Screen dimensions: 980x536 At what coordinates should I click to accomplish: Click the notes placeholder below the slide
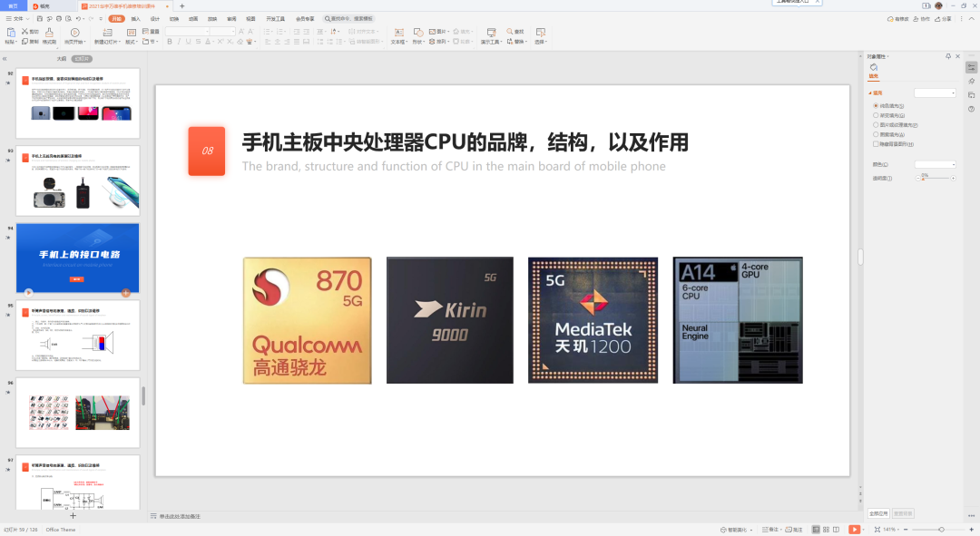(x=180, y=516)
